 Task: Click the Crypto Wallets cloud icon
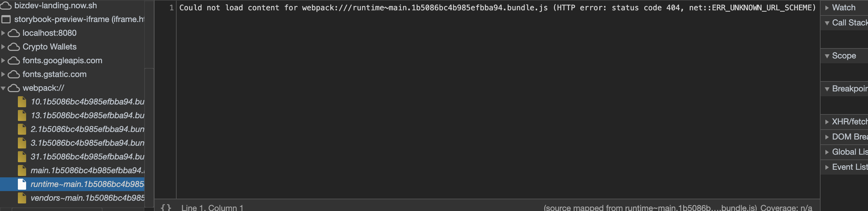click(x=14, y=47)
